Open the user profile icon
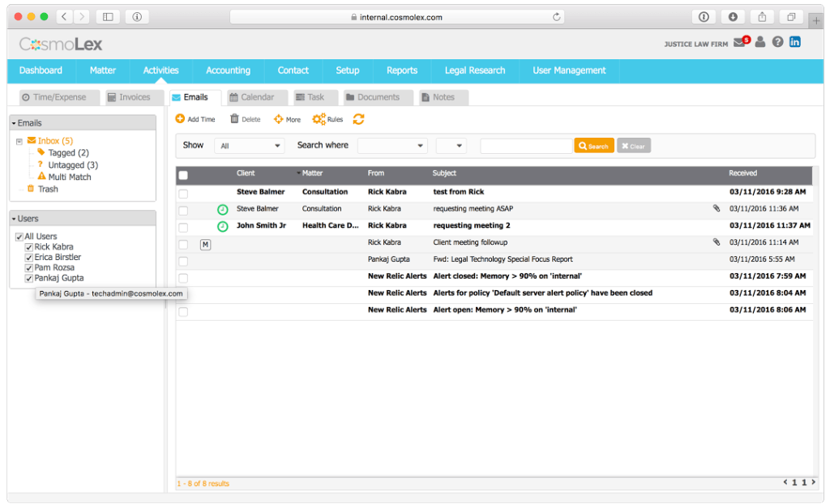 point(760,42)
